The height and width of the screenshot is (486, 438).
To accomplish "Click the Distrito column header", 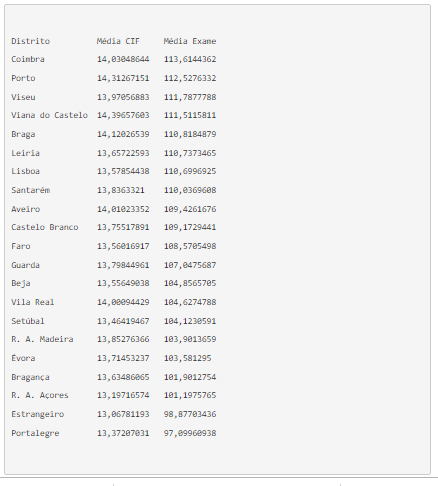I will tap(30, 41).
